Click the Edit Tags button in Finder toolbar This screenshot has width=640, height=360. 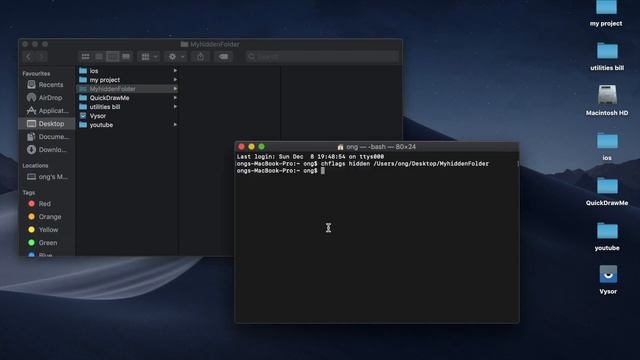tap(224, 56)
